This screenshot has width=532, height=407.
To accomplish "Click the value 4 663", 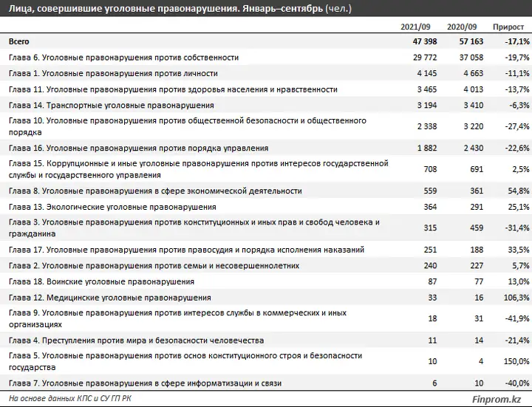I will [474, 73].
